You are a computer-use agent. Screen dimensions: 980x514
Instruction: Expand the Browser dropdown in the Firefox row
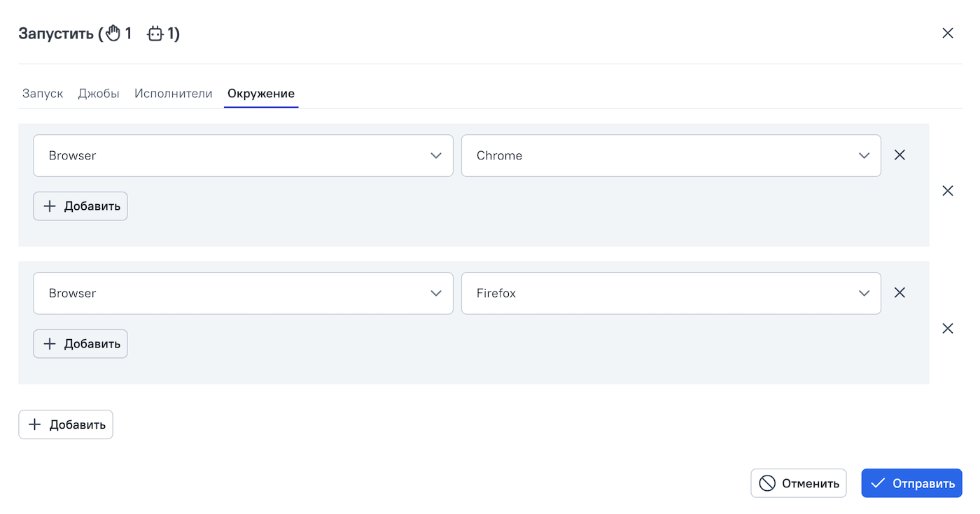coord(243,293)
